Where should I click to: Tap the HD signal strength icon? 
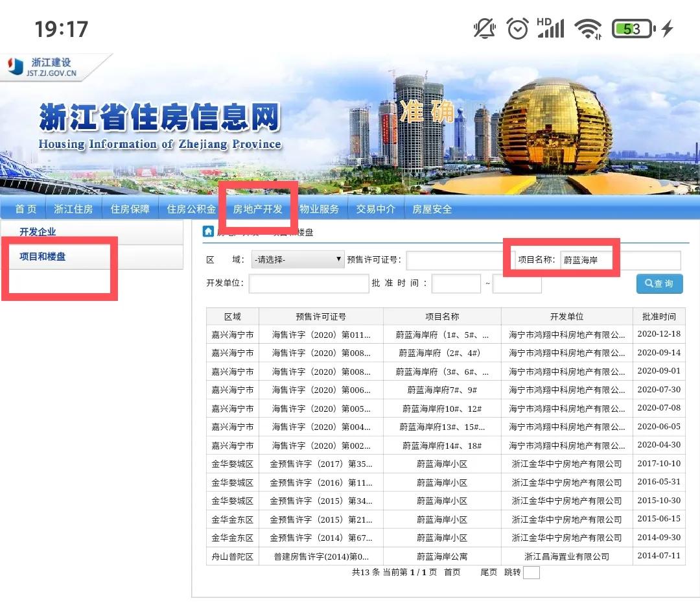tap(550, 28)
